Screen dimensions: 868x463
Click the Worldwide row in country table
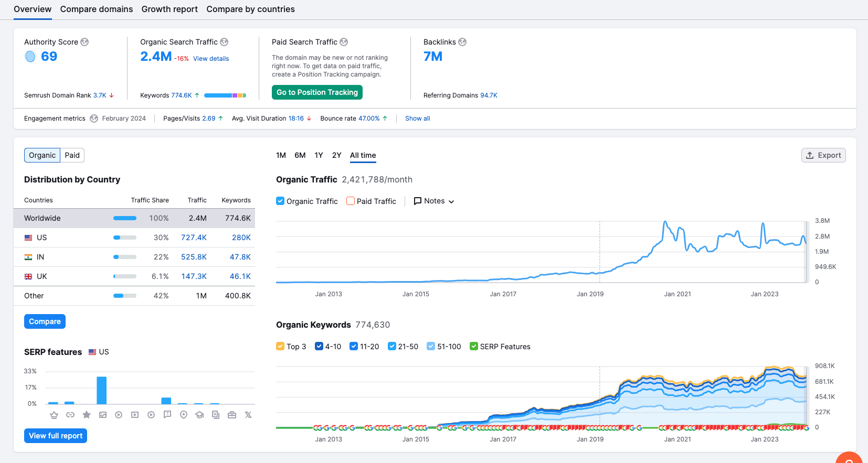134,218
